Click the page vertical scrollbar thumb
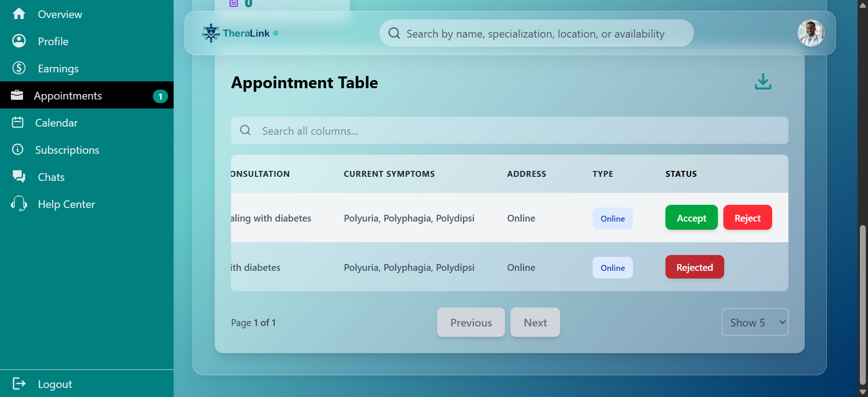The width and height of the screenshot is (868, 397). (x=863, y=305)
